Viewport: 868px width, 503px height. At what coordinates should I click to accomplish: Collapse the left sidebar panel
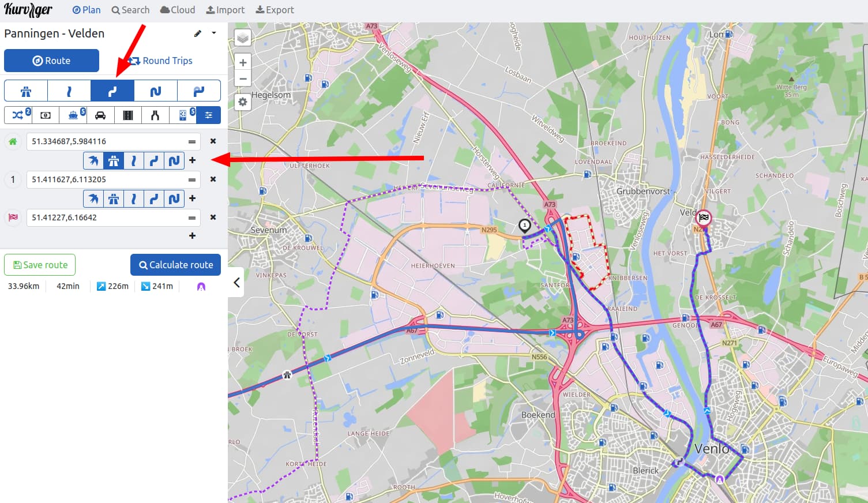[x=236, y=282]
